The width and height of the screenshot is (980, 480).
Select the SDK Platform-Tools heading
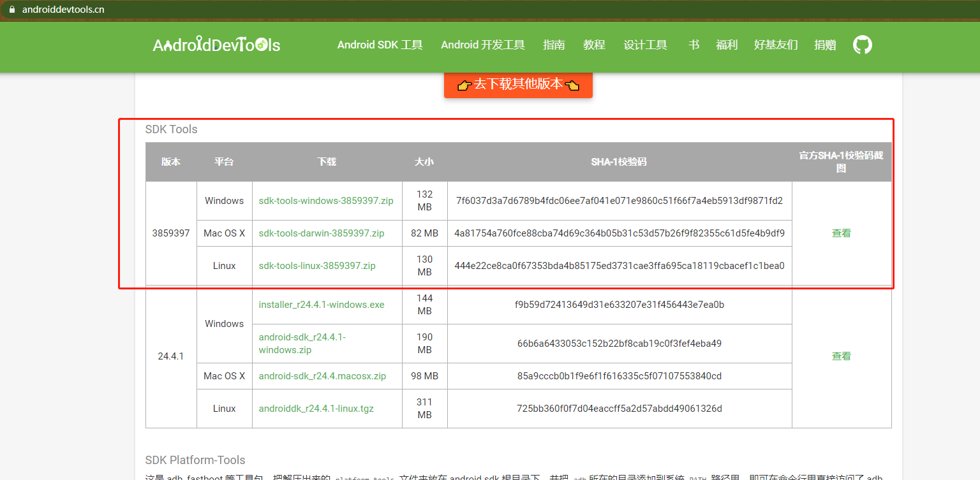pos(195,460)
